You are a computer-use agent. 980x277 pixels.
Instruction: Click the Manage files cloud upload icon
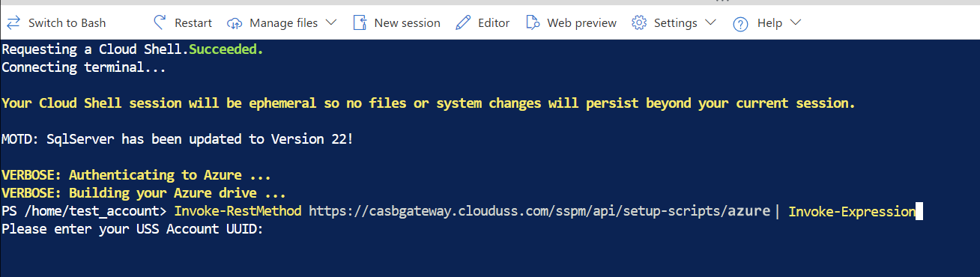click(x=235, y=23)
